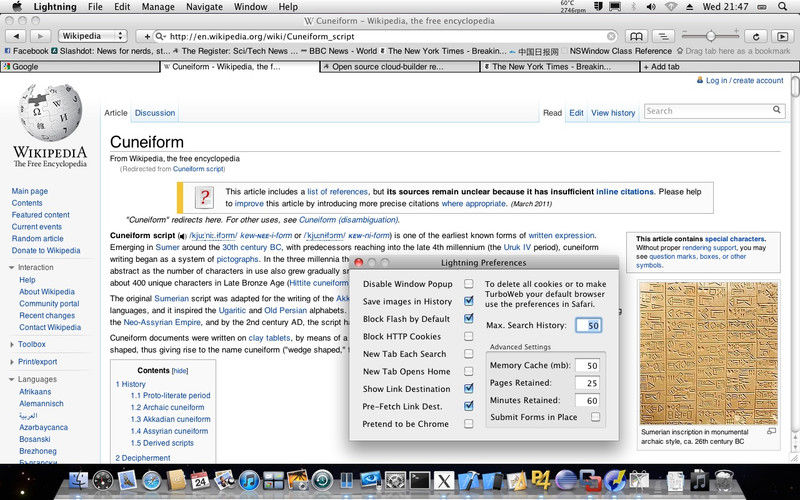Image resolution: width=800 pixels, height=500 pixels.
Task: Click Log in / create account link
Action: (x=744, y=81)
